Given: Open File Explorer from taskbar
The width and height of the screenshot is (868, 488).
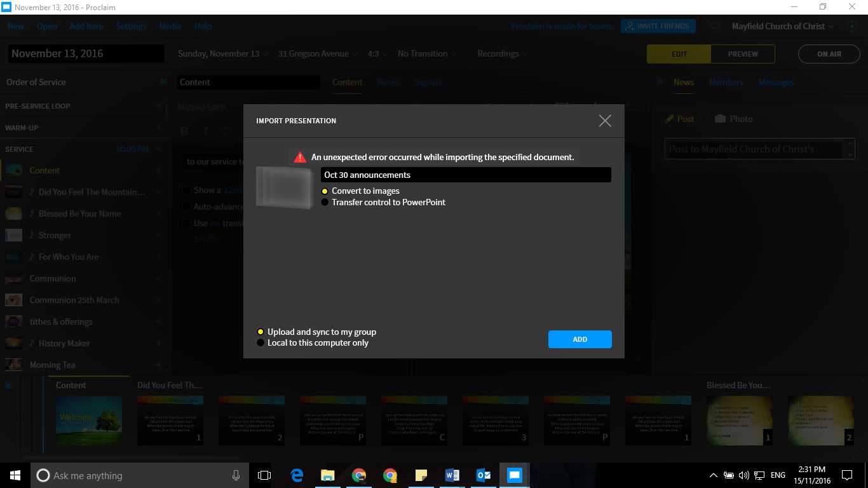Looking at the screenshot, I should pos(328,475).
